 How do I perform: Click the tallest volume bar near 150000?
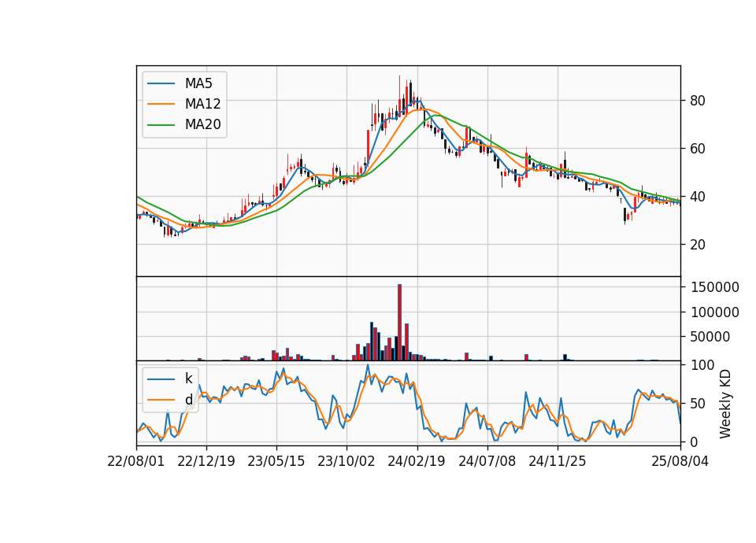click(400, 323)
